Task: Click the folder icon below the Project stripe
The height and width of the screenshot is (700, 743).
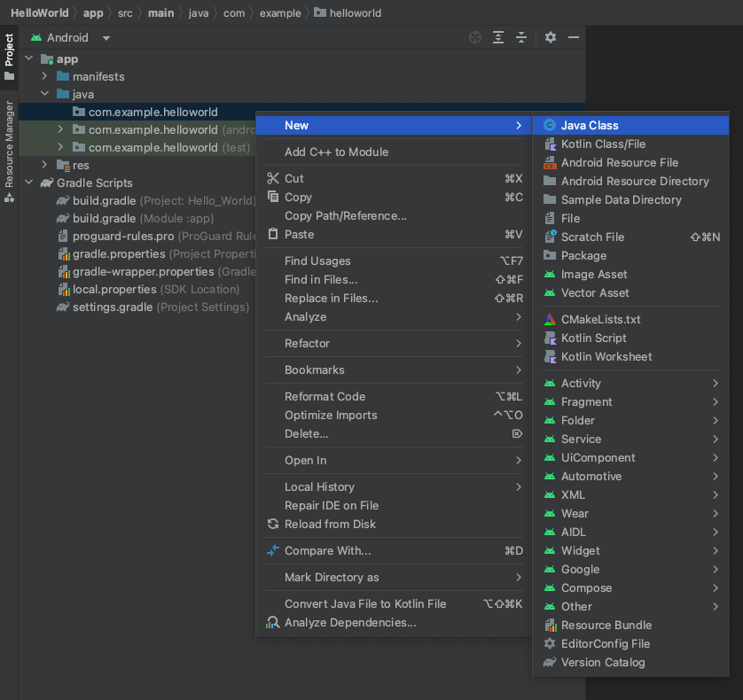Action: tap(9, 75)
